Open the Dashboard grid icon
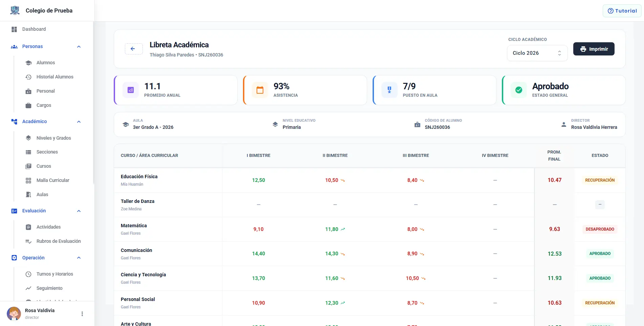The width and height of the screenshot is (644, 326). coord(14,29)
